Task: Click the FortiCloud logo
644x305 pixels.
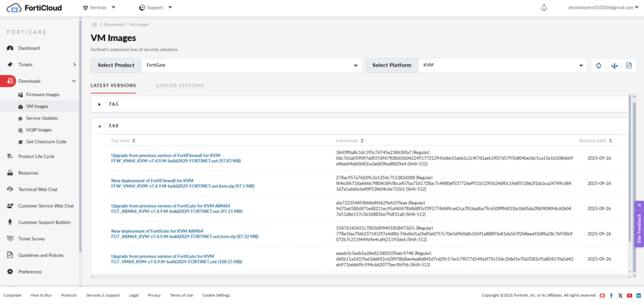Action: (x=34, y=8)
